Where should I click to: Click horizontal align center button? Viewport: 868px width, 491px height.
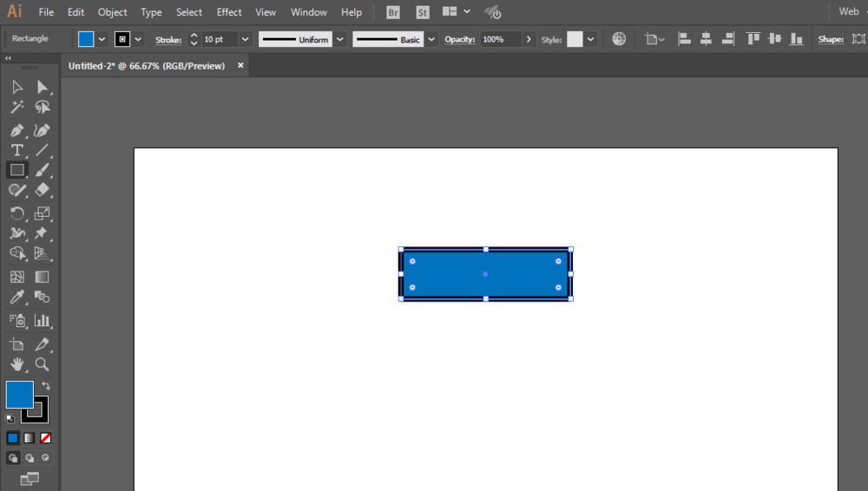coord(706,39)
